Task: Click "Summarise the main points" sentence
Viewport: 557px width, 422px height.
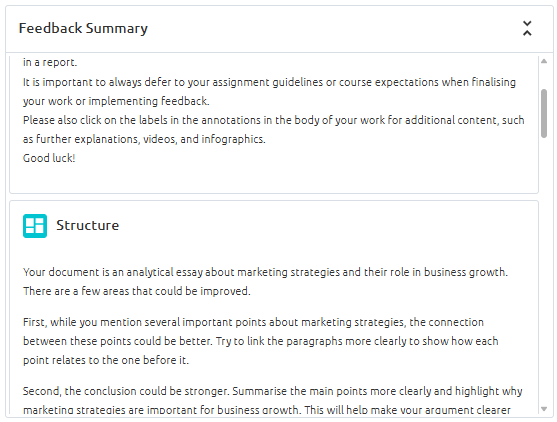Action: [x=377, y=391]
